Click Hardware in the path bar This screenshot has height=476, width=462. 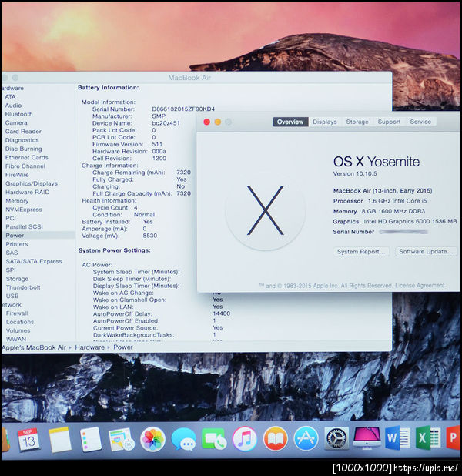click(x=90, y=347)
